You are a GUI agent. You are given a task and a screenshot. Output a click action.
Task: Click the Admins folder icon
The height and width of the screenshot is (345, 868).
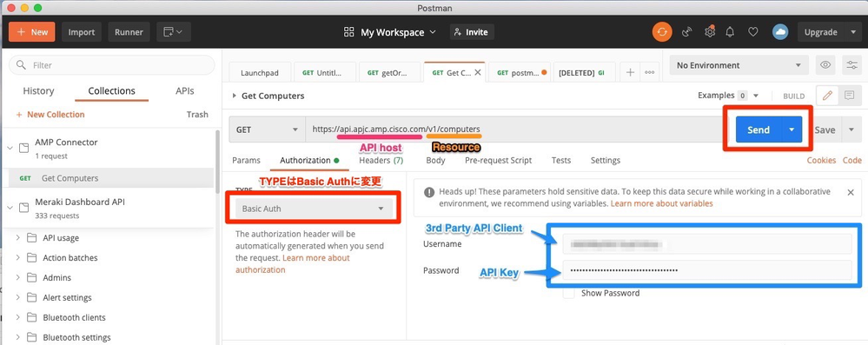31,277
